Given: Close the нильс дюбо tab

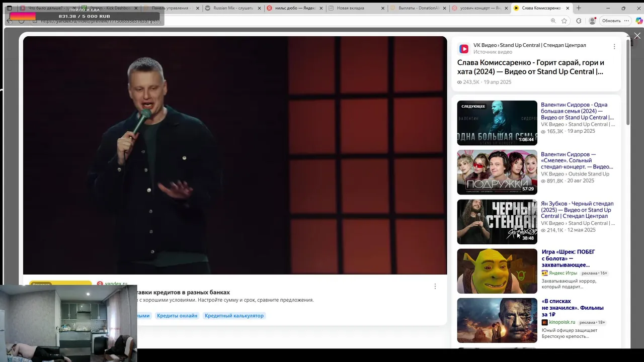Looking at the screenshot, I should [x=321, y=8].
